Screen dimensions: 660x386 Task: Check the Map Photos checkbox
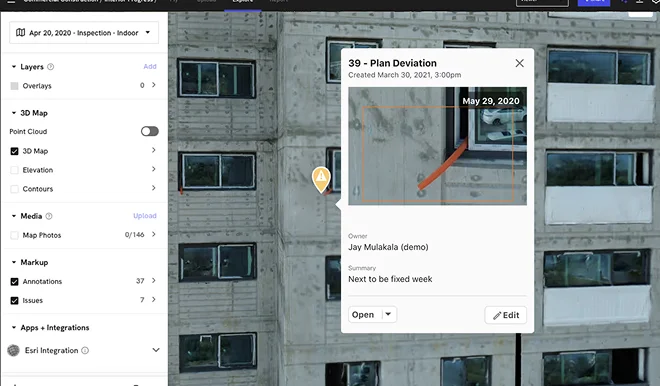(x=14, y=235)
